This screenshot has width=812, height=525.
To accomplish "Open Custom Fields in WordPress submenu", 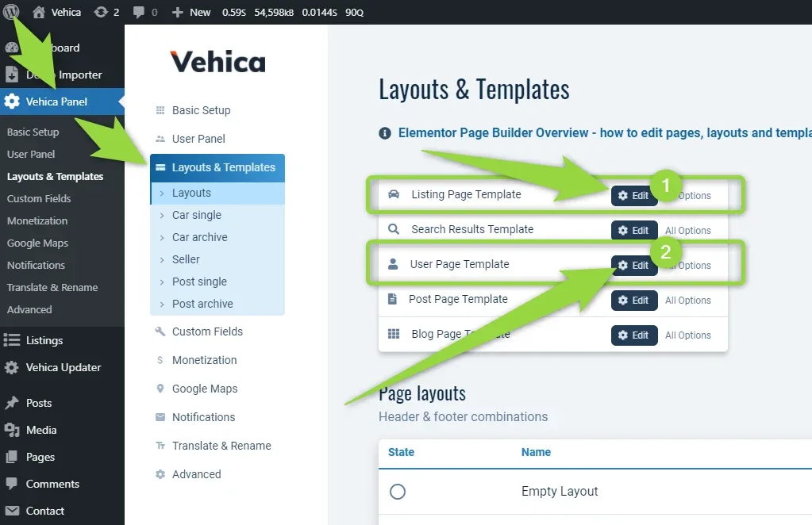I will point(39,198).
